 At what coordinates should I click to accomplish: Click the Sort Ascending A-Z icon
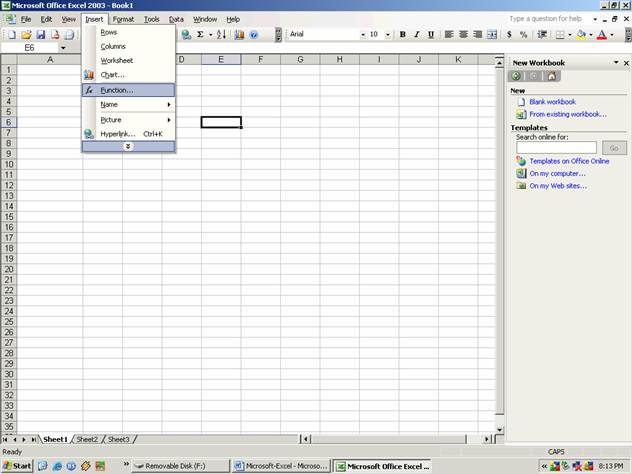tap(221, 35)
